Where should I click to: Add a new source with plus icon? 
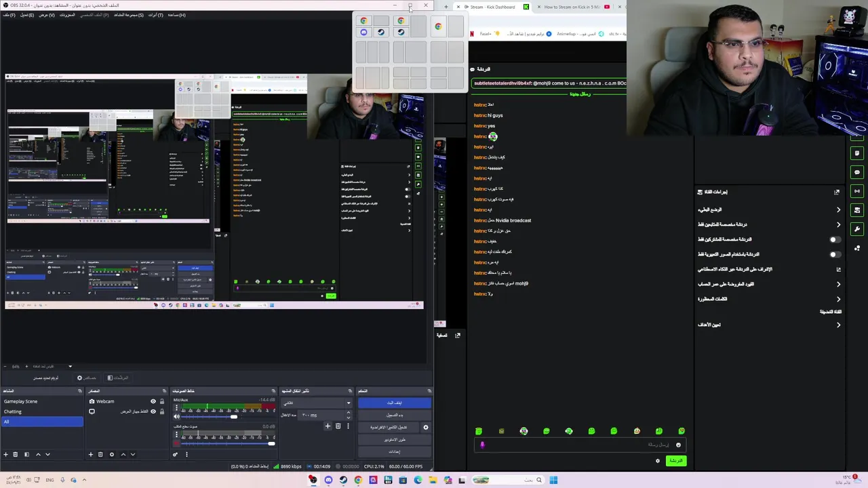click(x=90, y=454)
